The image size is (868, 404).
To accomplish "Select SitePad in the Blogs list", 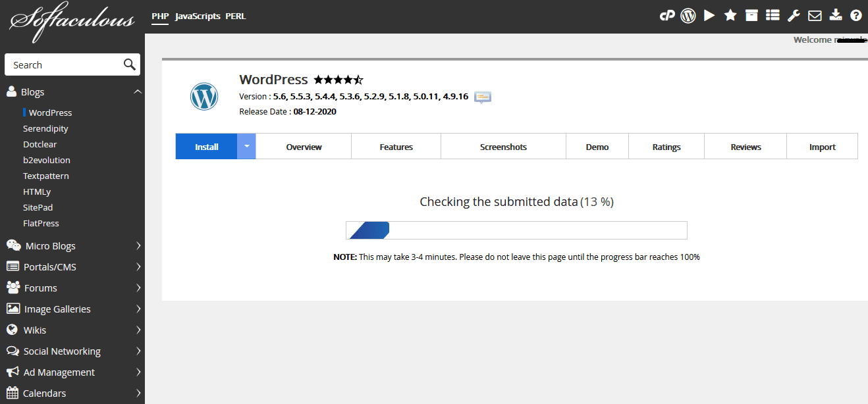I will pyautogui.click(x=38, y=207).
